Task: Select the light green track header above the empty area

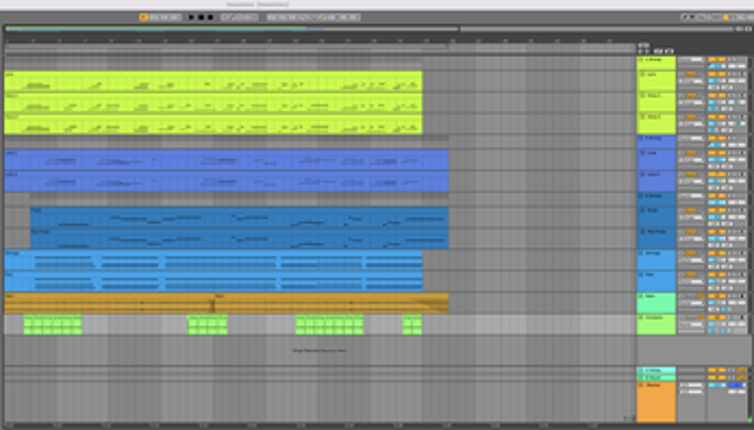Action: pyautogui.click(x=656, y=323)
